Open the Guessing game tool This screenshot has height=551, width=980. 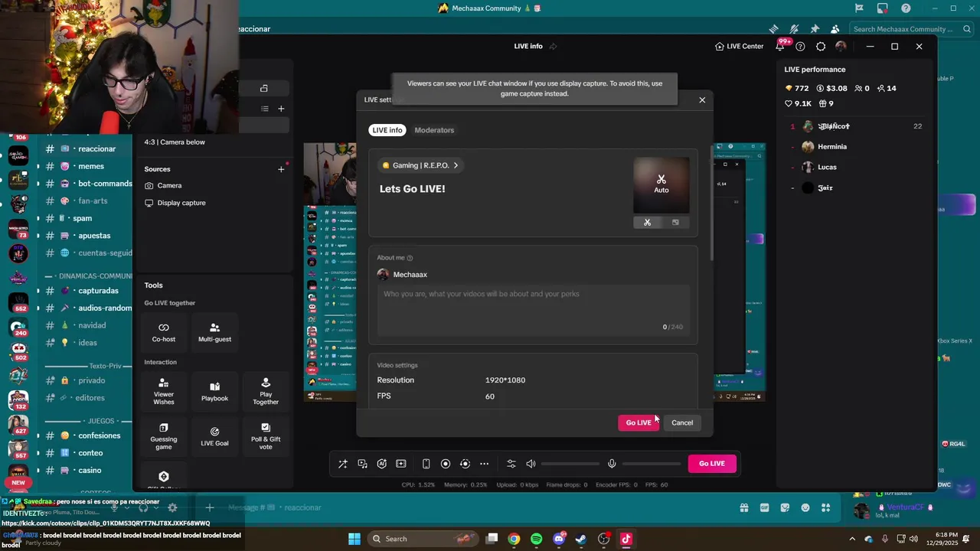[164, 435]
